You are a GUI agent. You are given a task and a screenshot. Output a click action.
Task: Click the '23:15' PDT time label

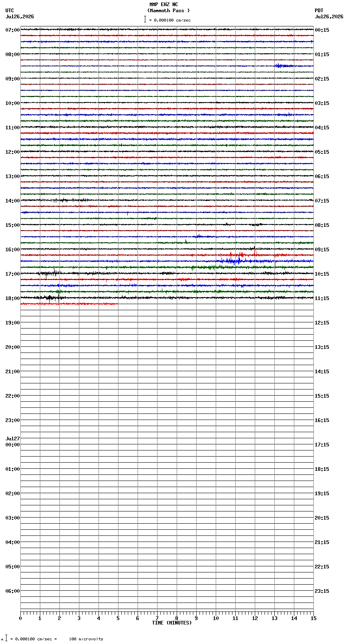click(x=322, y=591)
